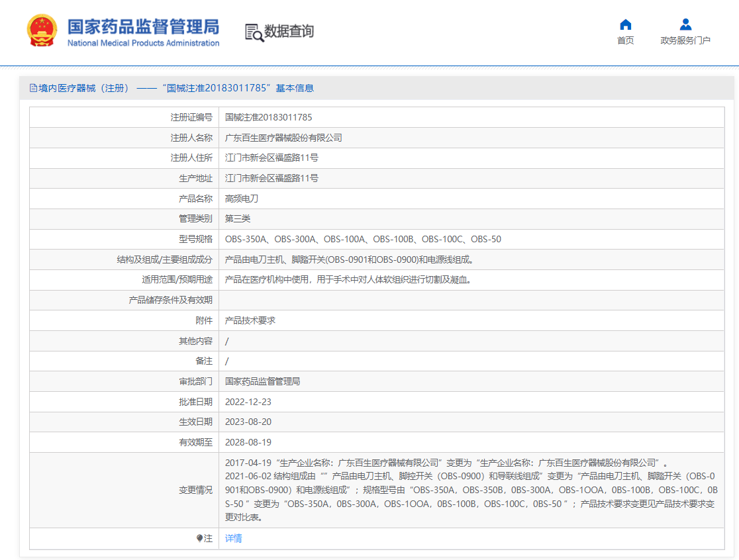This screenshot has height=560, width=739.
Task: Click the bulb icon beside 注
Action: coord(199,538)
